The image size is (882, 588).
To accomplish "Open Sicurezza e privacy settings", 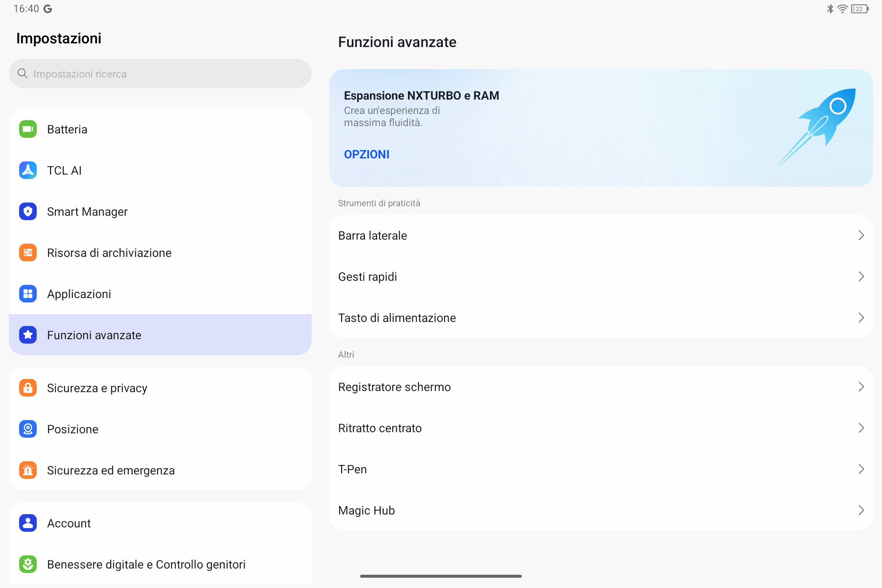I will (160, 388).
